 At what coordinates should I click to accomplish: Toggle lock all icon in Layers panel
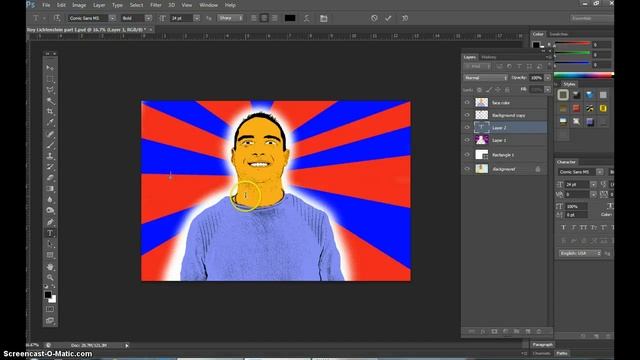pyautogui.click(x=507, y=90)
